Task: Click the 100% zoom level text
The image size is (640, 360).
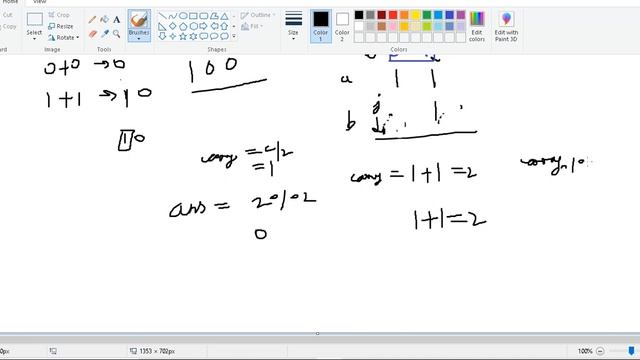Action: click(585, 351)
